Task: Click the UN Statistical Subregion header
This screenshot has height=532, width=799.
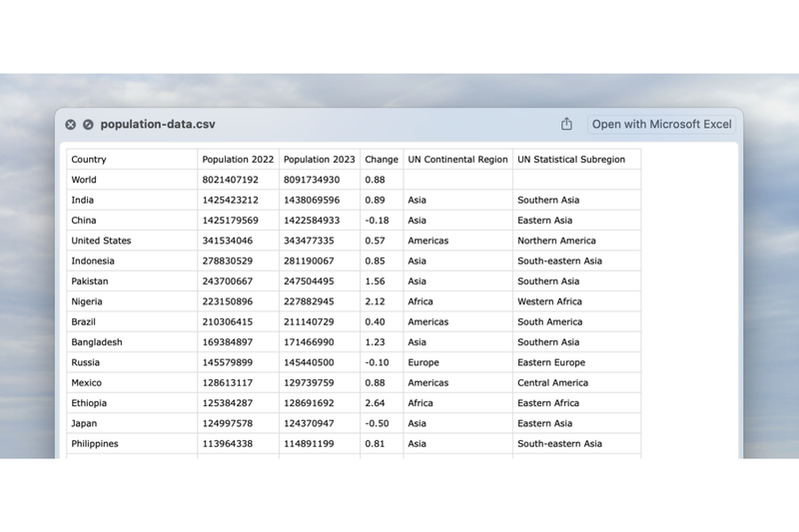Action: coord(571,160)
